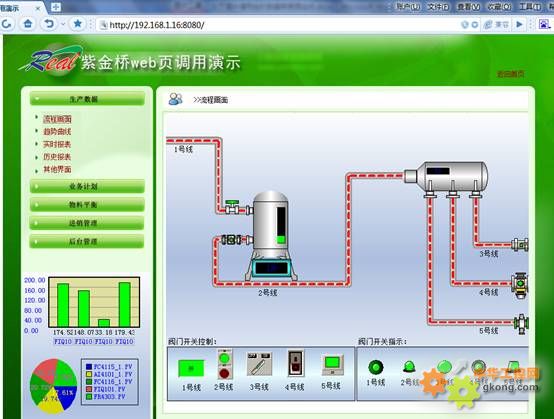Viewport: 554px width, 419px height.
Task: Click the vertical tank in the diagram
Action: [271, 236]
